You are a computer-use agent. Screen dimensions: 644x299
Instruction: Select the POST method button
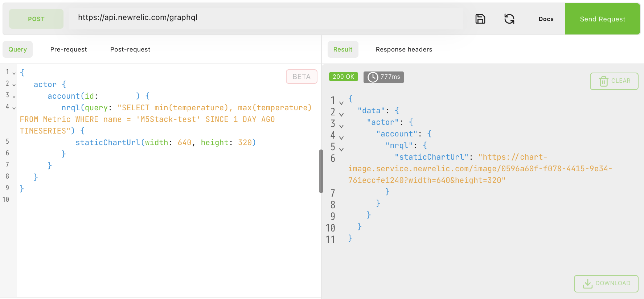coord(36,19)
